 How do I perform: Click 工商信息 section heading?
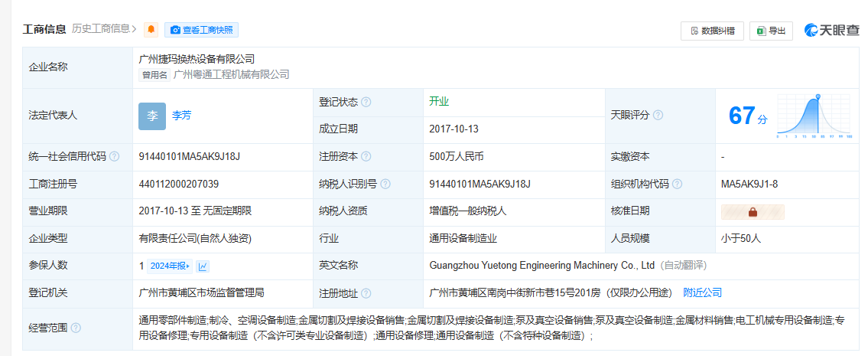click(x=44, y=29)
